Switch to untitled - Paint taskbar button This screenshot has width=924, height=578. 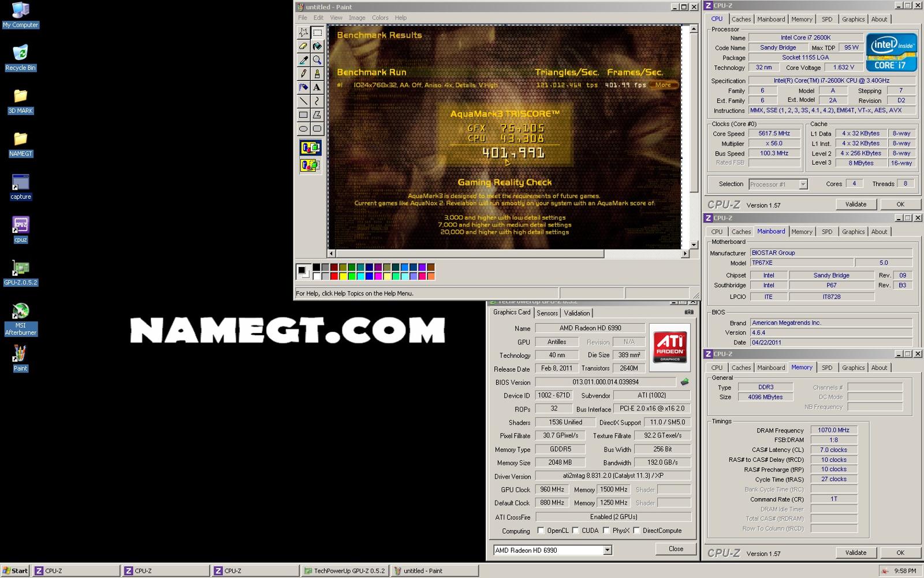pyautogui.click(x=434, y=570)
